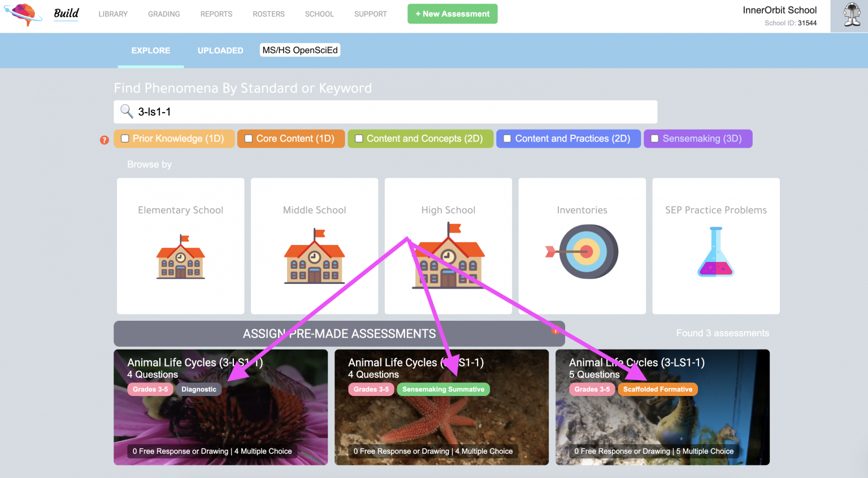868x478 pixels.
Task: Open the MS/HS OpenSciEd tab
Action: point(300,50)
